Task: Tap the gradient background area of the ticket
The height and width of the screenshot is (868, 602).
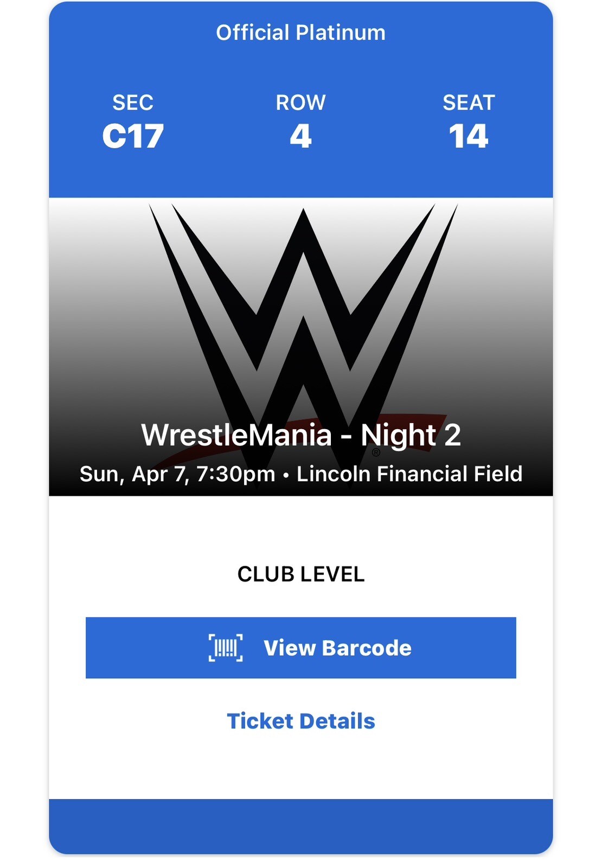Action: point(98,271)
